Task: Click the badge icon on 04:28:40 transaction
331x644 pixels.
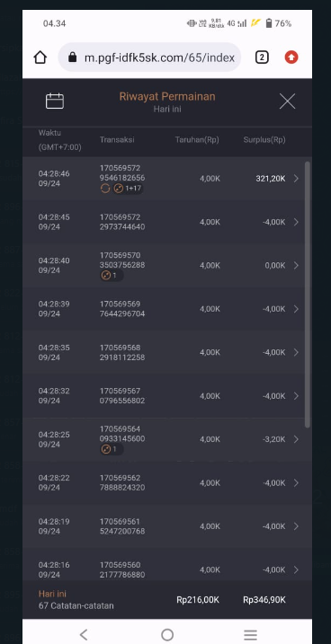Action: tap(106, 276)
